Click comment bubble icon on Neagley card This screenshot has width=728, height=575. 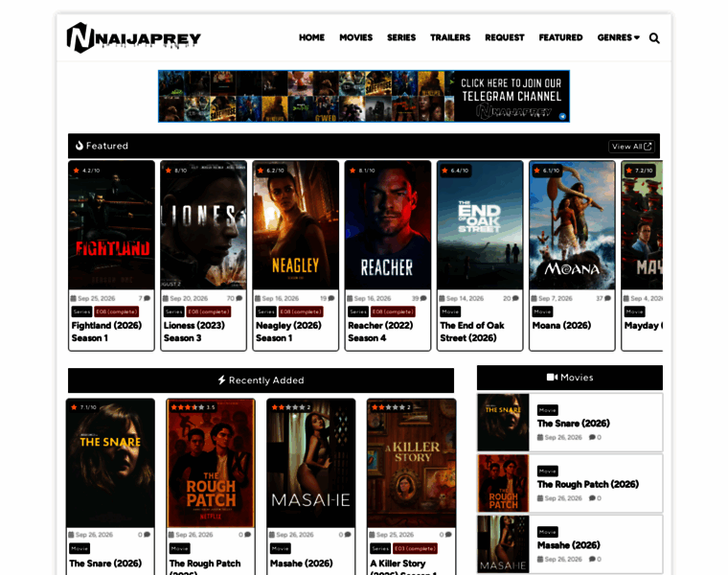tap(331, 298)
